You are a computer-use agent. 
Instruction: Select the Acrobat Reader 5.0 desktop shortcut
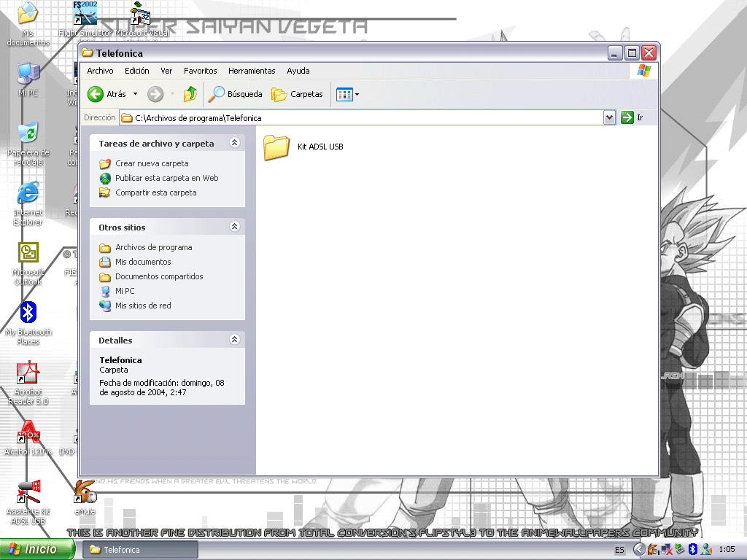tap(28, 384)
